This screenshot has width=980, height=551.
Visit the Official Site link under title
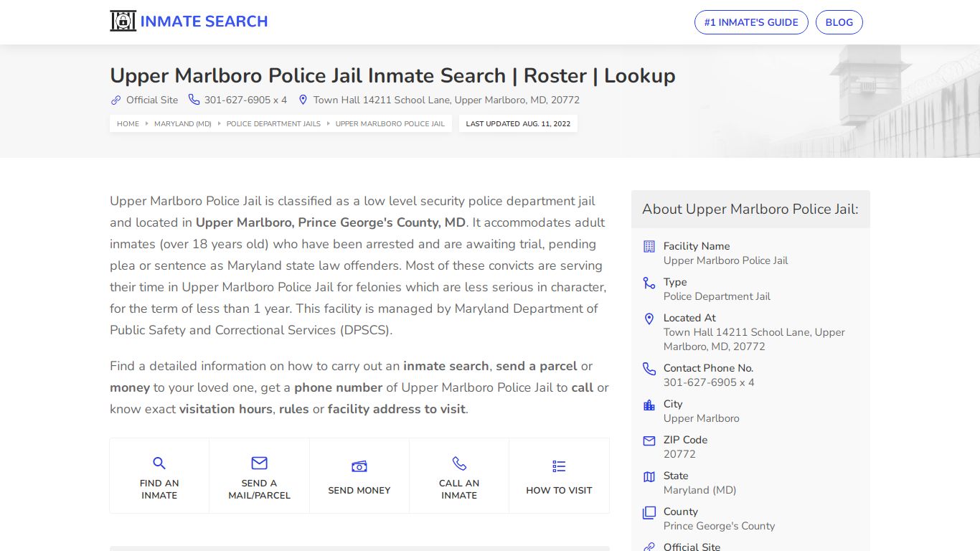(152, 100)
